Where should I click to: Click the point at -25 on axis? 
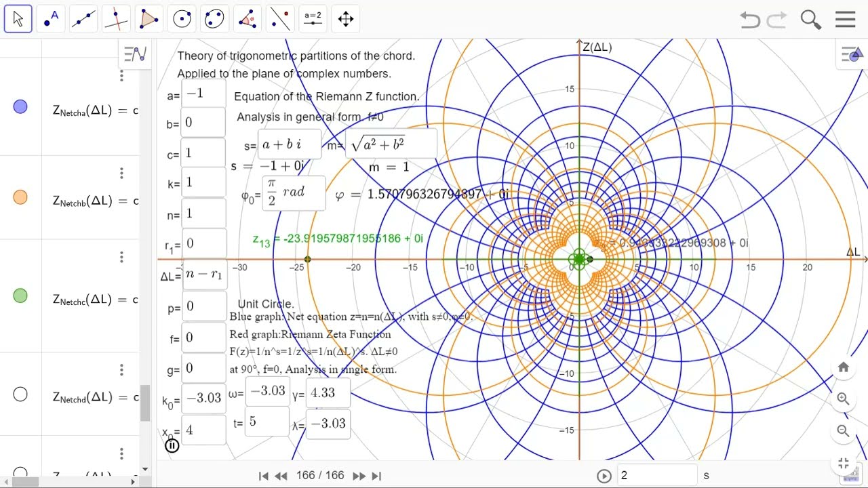click(308, 260)
